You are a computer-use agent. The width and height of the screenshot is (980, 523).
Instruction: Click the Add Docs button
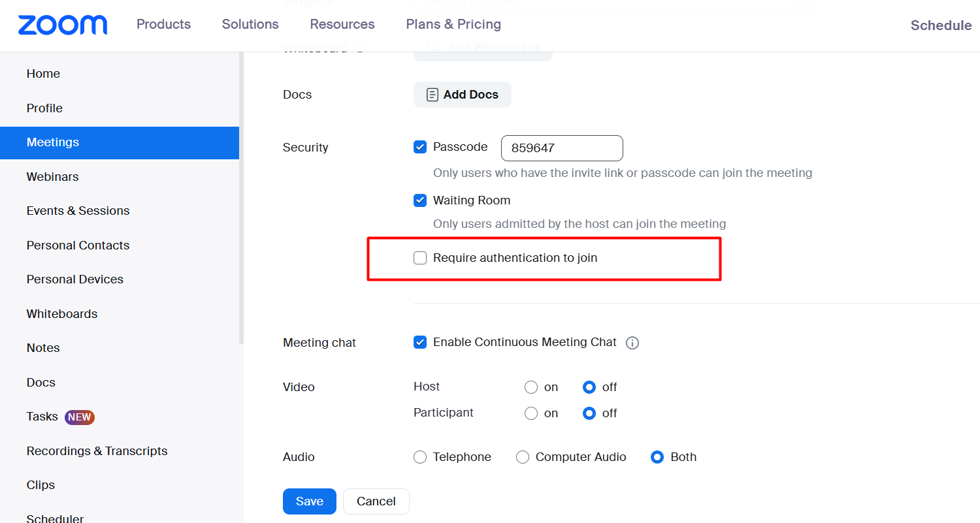[x=462, y=95]
